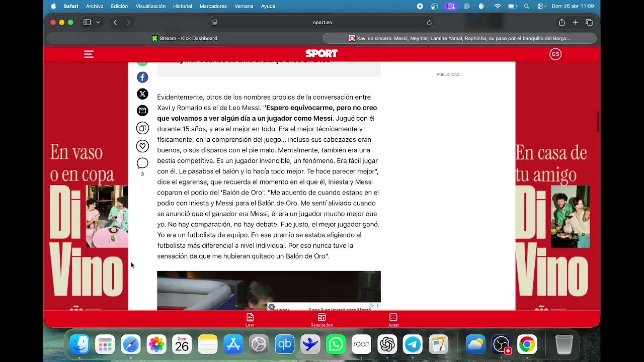
Task: Open WhatsApp from the Dock
Action: (x=336, y=344)
